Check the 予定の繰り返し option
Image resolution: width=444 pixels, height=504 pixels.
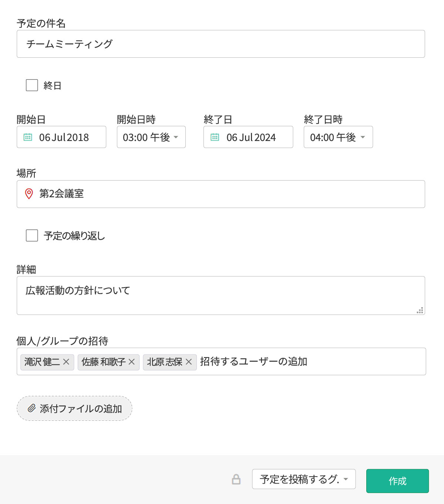(x=31, y=235)
